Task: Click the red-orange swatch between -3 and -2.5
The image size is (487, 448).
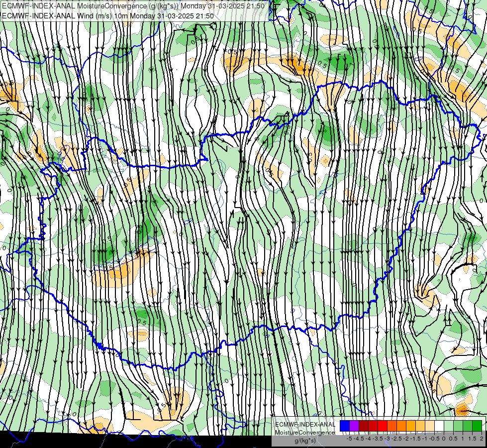Action: (x=392, y=426)
